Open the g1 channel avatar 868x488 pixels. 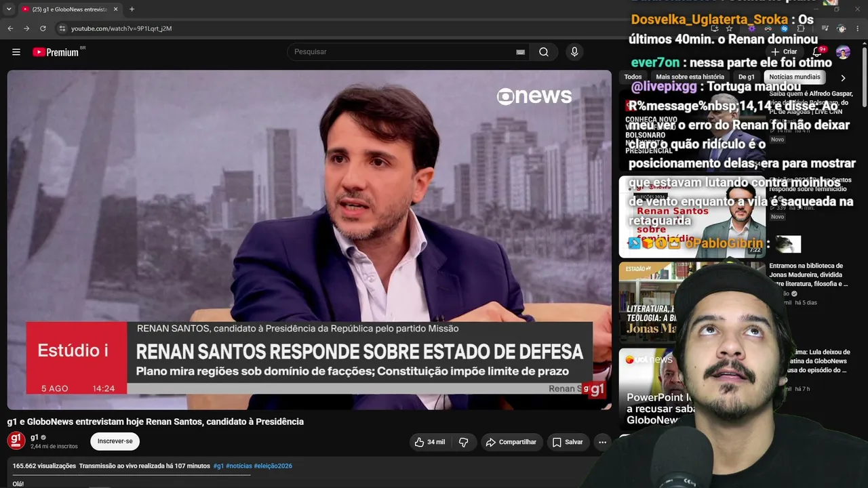(16, 441)
